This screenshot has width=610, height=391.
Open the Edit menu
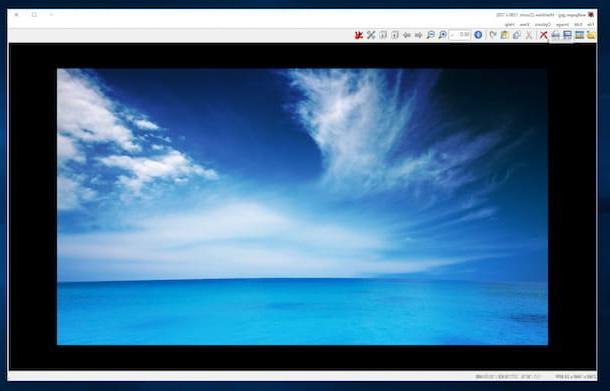tap(579, 25)
